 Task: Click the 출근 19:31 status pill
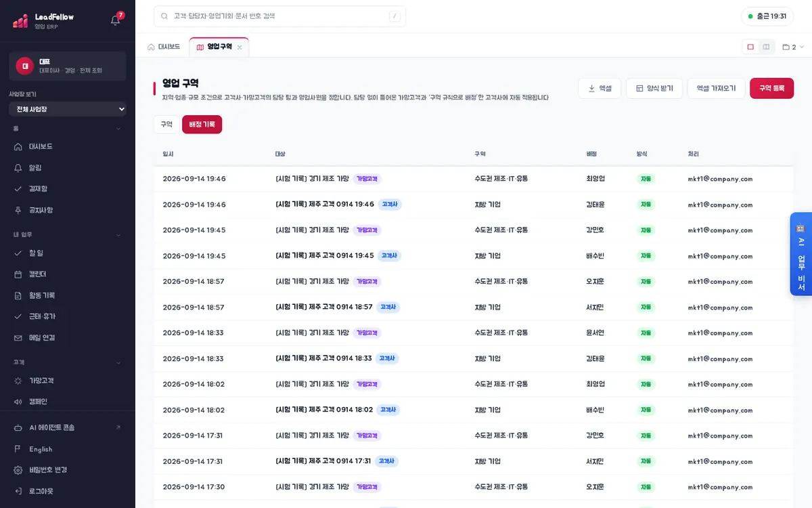[x=767, y=16]
